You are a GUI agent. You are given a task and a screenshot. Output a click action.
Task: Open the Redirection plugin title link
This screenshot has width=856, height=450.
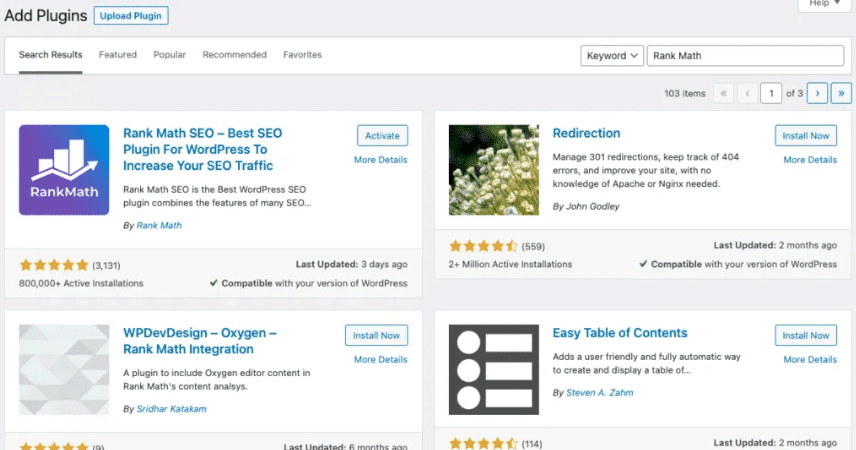coord(586,133)
